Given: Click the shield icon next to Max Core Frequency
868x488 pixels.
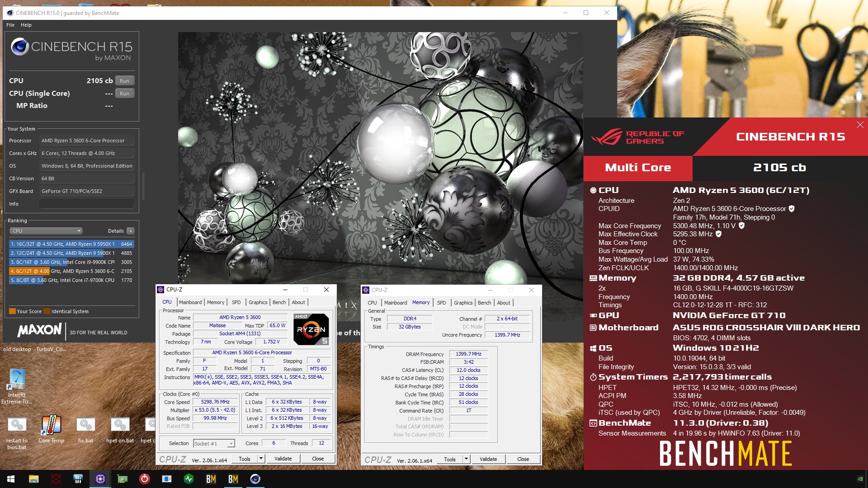Looking at the screenshot, I should pos(741,225).
